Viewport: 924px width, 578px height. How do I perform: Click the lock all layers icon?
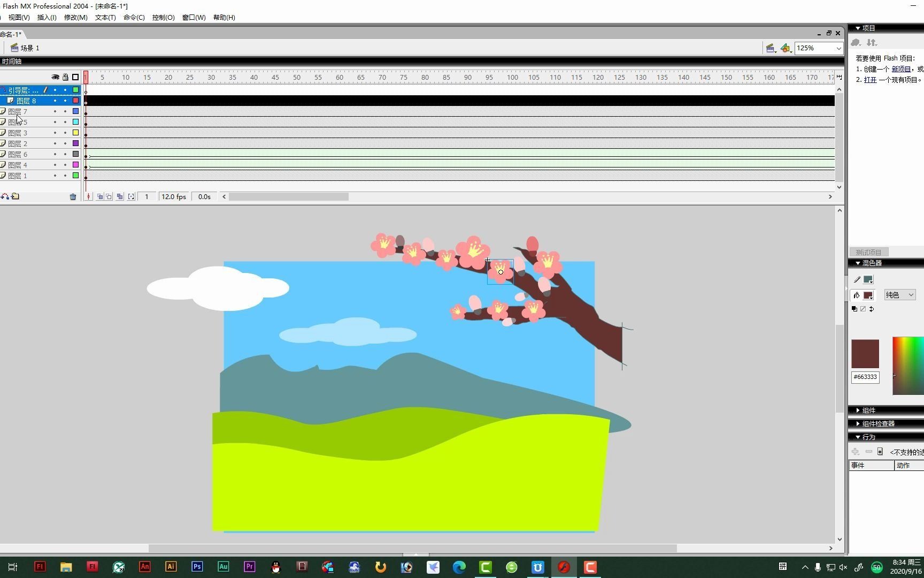coord(65,77)
